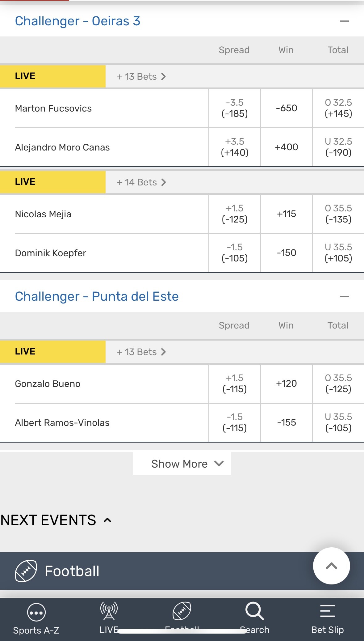Image resolution: width=364 pixels, height=641 pixels.
Task: Pick Dominik Koepfer under 35.5 (+105)
Action: (338, 253)
